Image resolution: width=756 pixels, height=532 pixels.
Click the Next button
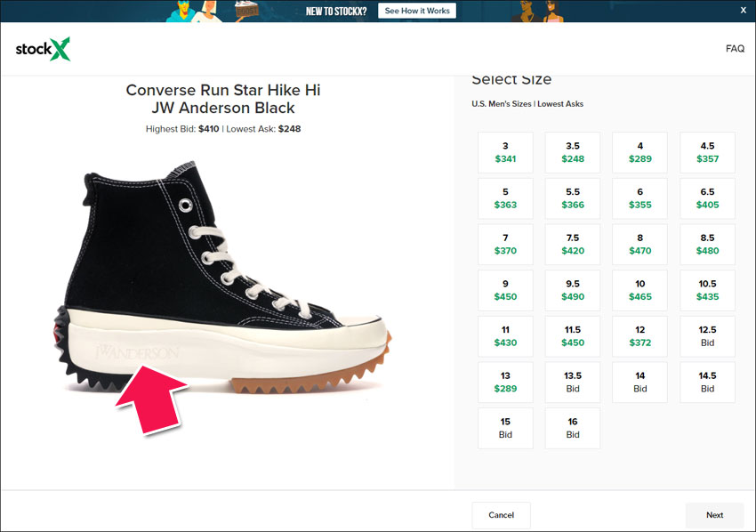[714, 514]
